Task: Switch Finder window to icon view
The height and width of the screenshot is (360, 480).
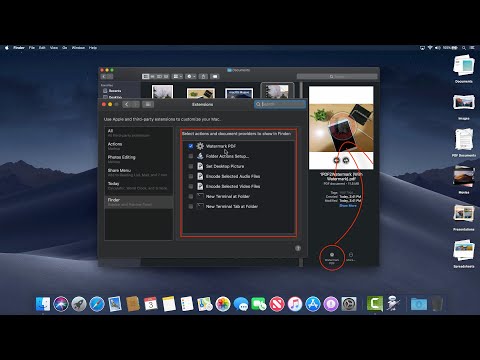Action: (146, 76)
